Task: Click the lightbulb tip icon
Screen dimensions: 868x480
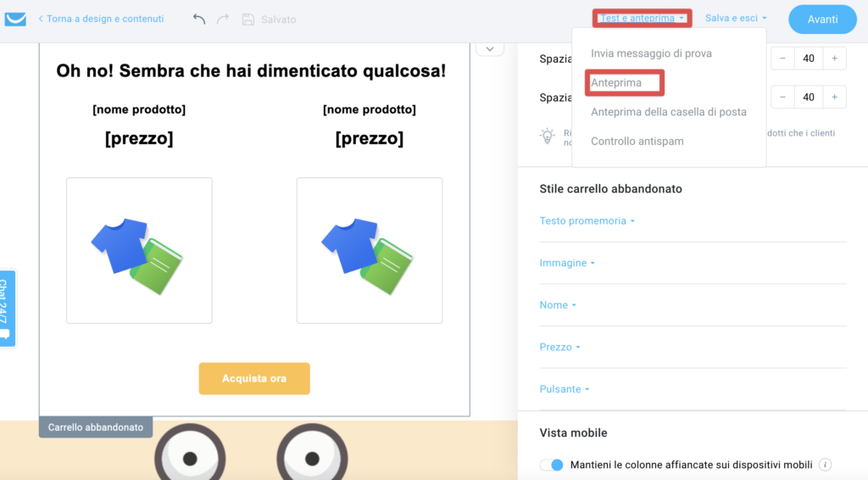Action: 547,137
